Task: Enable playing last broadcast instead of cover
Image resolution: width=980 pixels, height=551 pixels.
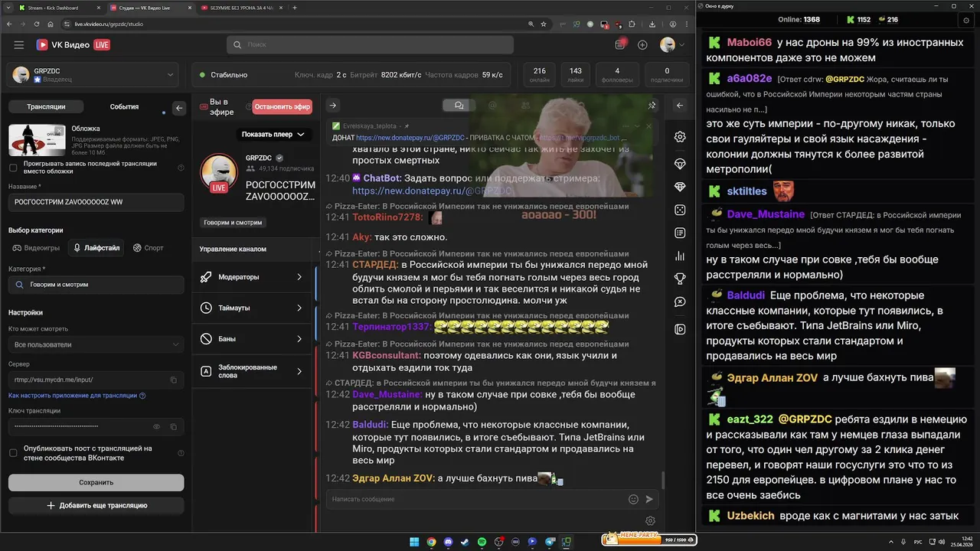Action: tap(13, 167)
